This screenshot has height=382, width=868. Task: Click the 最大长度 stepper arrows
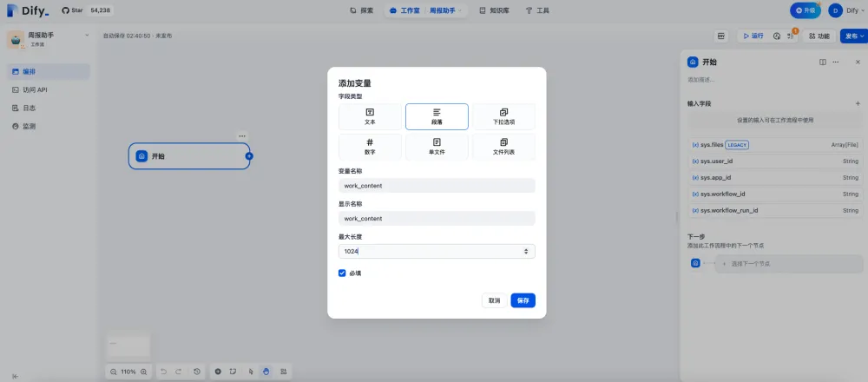click(x=526, y=252)
